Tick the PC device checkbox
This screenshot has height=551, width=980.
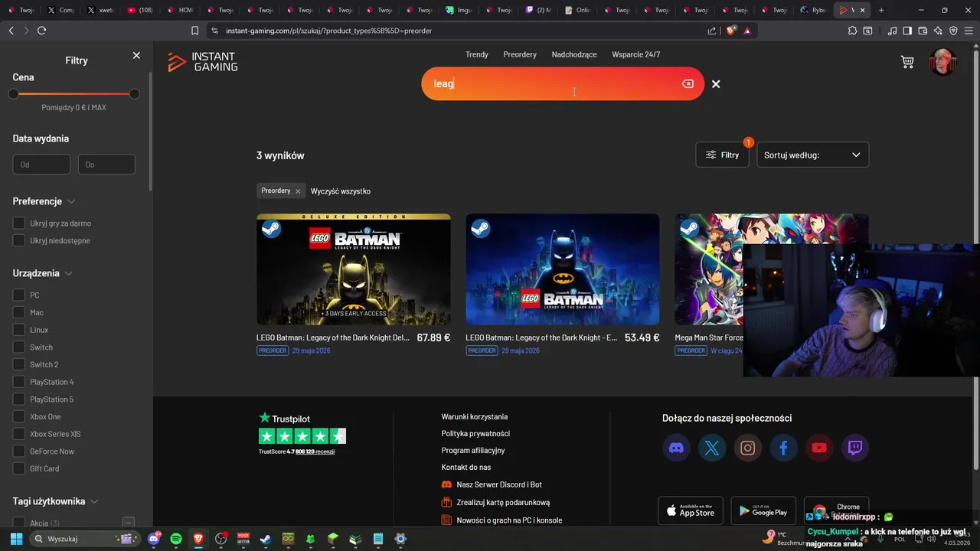pos(19,295)
